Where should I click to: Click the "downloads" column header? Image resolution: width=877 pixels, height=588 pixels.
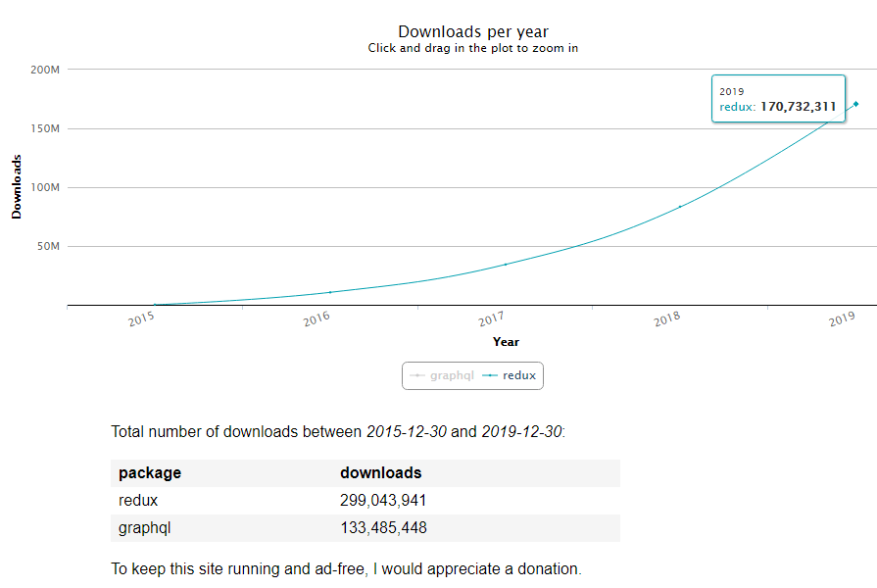[380, 473]
